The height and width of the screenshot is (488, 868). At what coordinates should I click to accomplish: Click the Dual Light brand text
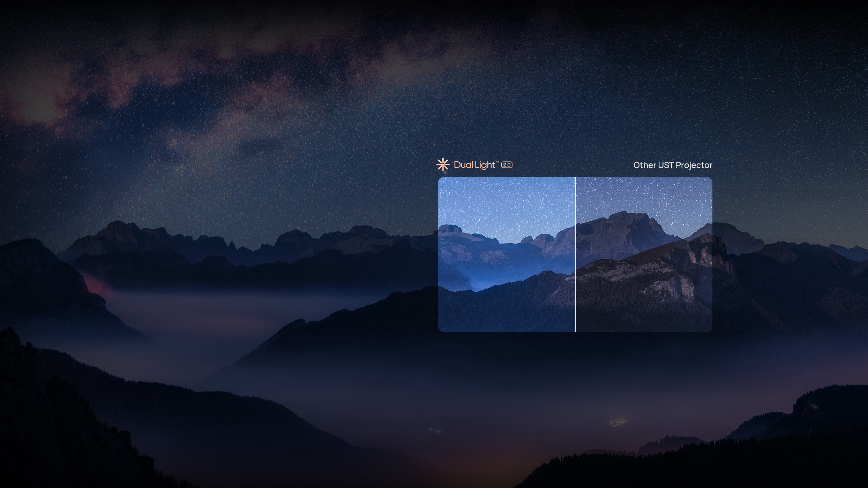pyautogui.click(x=474, y=165)
